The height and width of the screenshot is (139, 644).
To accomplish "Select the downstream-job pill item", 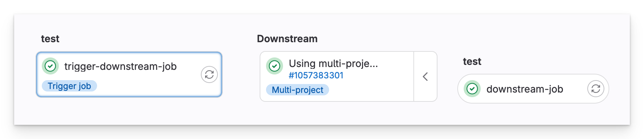I will point(533,89).
